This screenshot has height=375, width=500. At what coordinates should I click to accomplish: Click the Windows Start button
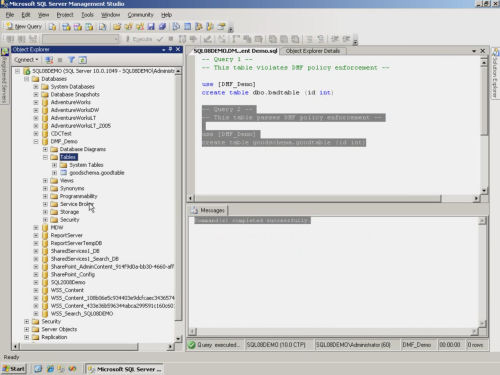pos(14,369)
